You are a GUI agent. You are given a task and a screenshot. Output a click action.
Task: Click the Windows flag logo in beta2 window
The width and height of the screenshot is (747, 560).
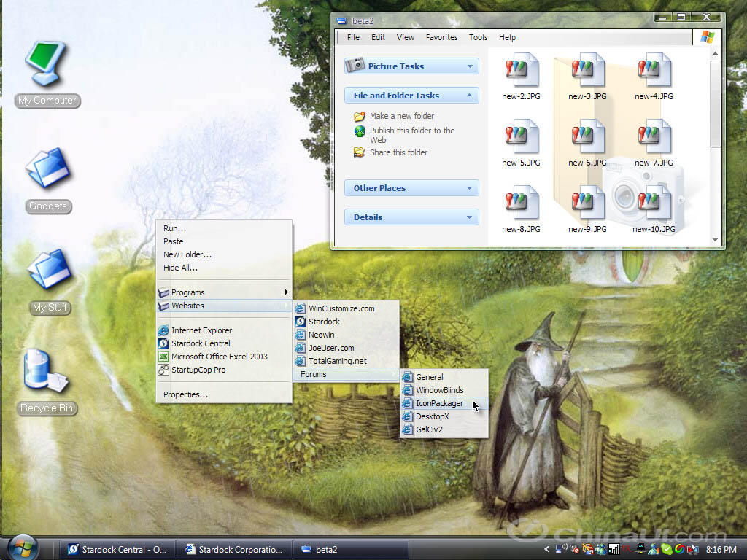708,37
